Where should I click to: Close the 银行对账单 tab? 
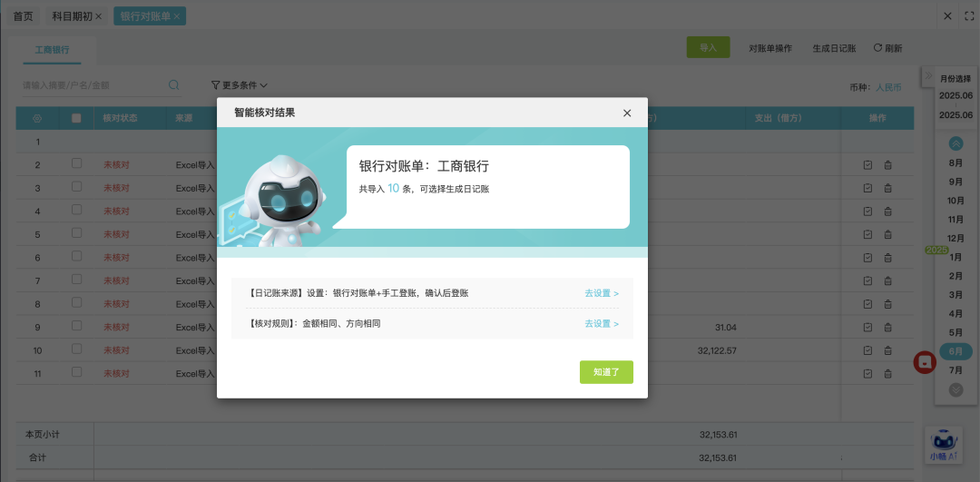point(177,17)
